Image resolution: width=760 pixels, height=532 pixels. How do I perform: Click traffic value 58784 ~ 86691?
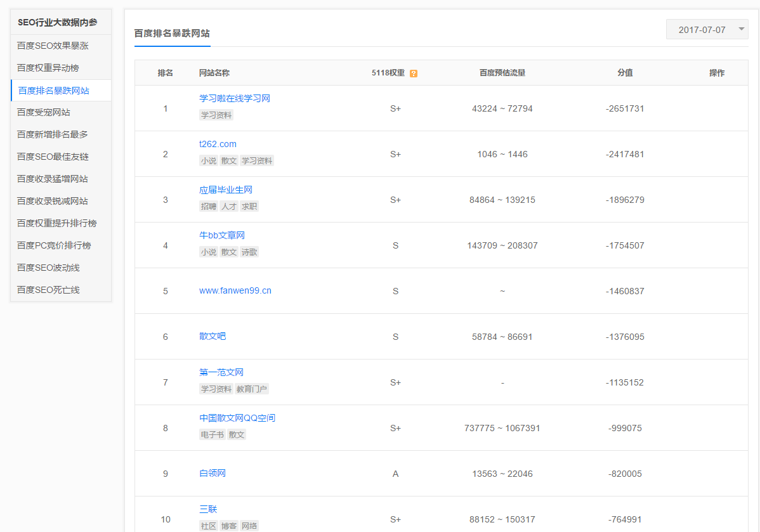[502, 337]
